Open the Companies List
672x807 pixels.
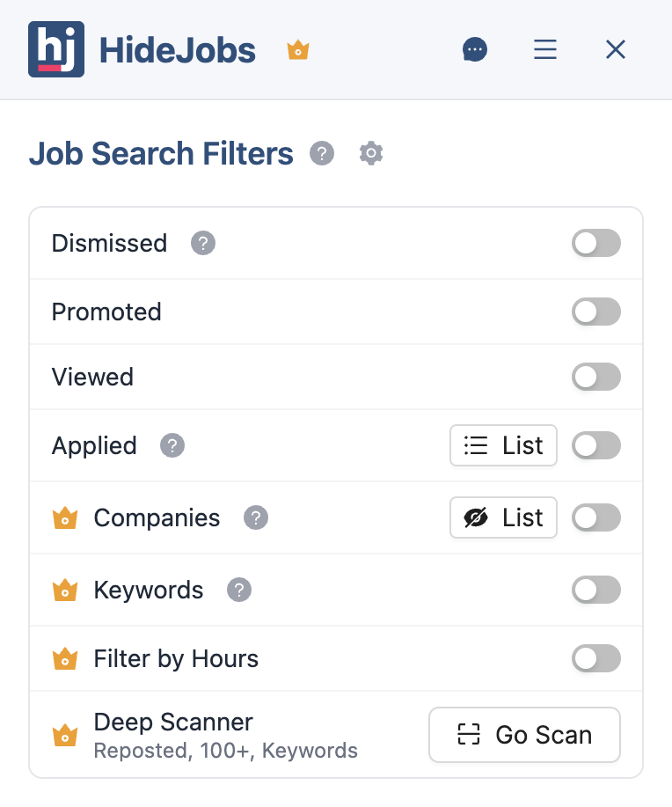[x=503, y=517]
